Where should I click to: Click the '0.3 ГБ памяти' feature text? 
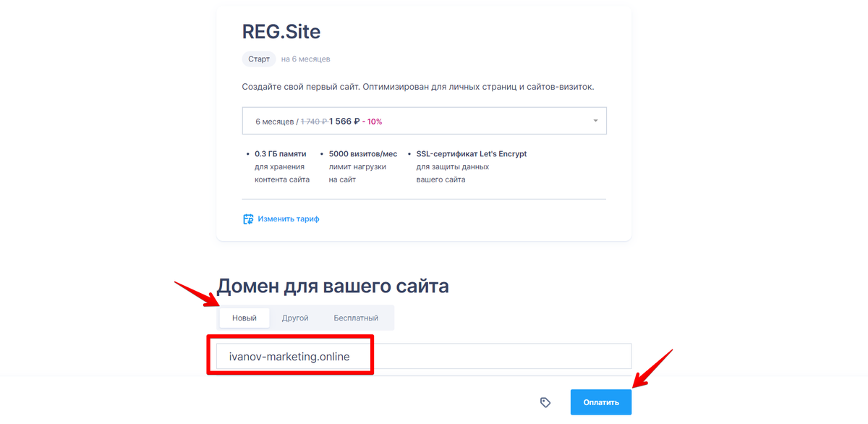(281, 154)
